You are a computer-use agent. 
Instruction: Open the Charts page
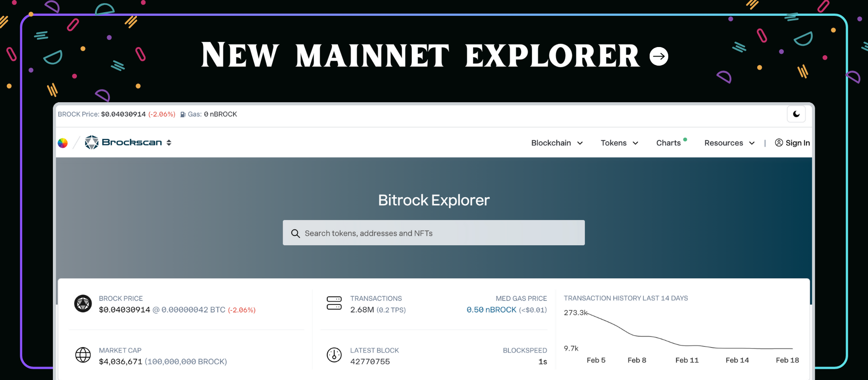pos(668,143)
